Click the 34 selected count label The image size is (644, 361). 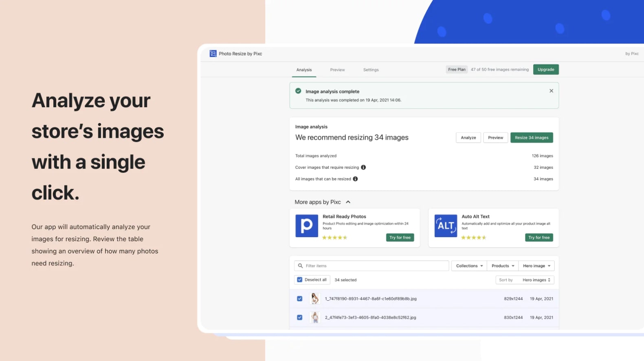[x=345, y=280]
